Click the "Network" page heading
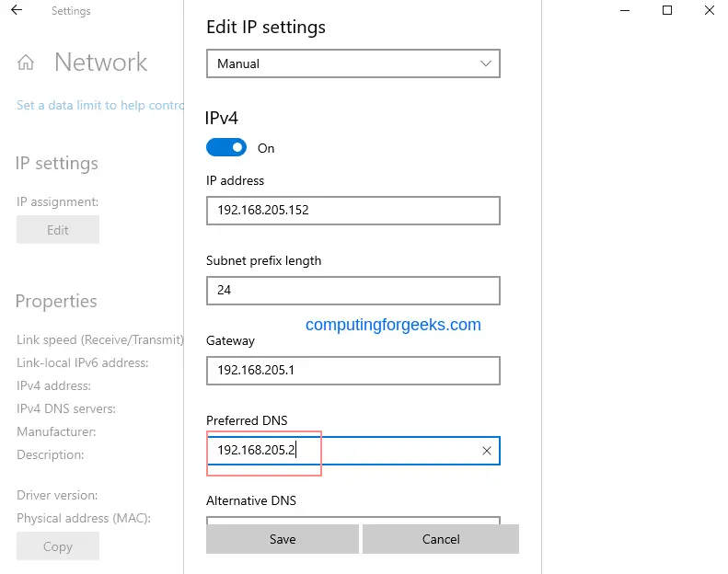 pyautogui.click(x=100, y=63)
